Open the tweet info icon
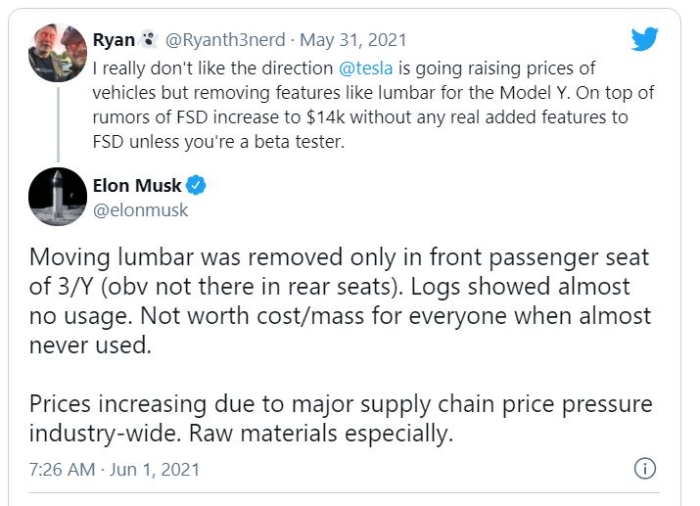 pyautogui.click(x=645, y=469)
